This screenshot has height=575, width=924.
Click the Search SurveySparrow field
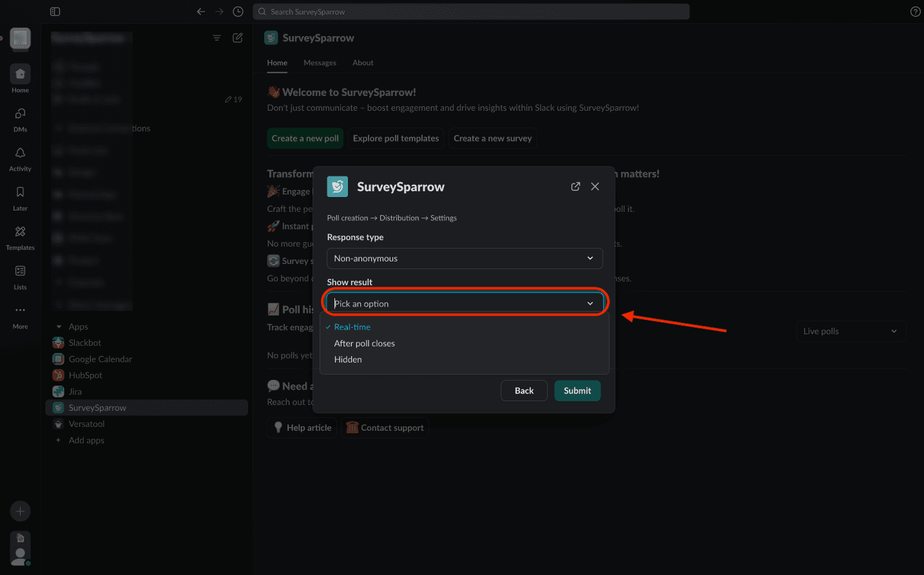(x=471, y=12)
